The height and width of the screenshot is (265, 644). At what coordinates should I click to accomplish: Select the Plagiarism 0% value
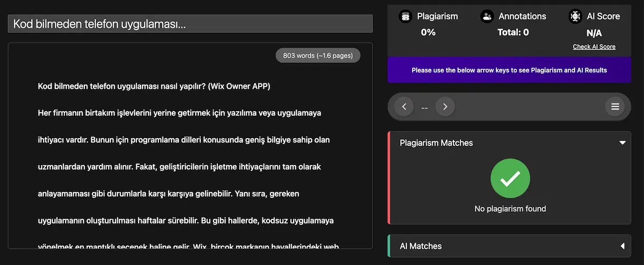click(428, 32)
